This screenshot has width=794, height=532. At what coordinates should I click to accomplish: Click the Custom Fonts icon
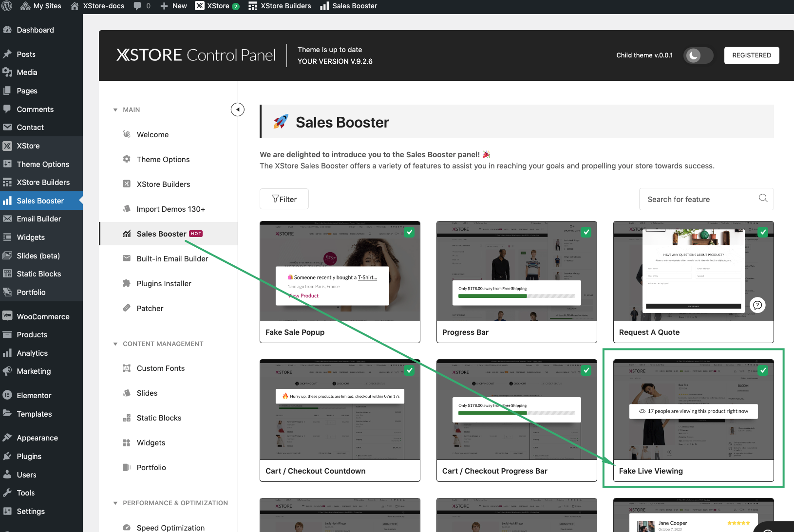(127, 368)
